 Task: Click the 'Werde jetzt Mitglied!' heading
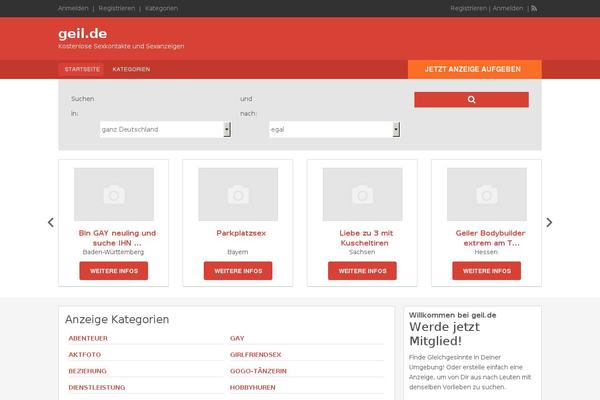pos(444,334)
